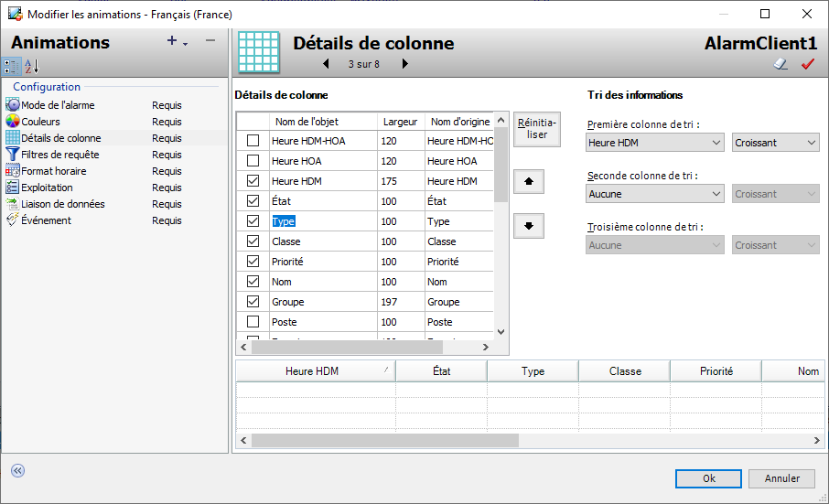
Task: Click the add animation plus icon
Action: pyautogui.click(x=172, y=41)
